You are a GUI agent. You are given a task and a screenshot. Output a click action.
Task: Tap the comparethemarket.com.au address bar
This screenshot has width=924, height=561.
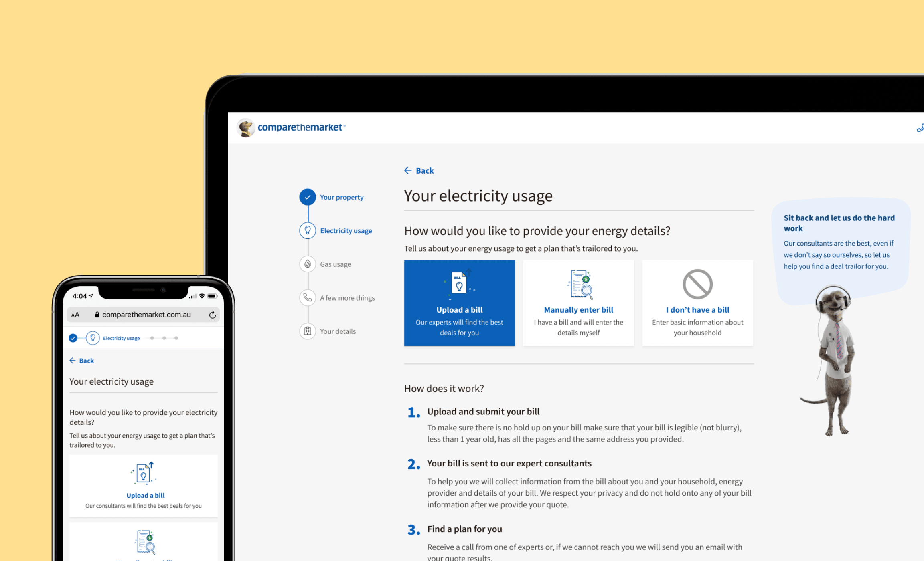coord(146,315)
